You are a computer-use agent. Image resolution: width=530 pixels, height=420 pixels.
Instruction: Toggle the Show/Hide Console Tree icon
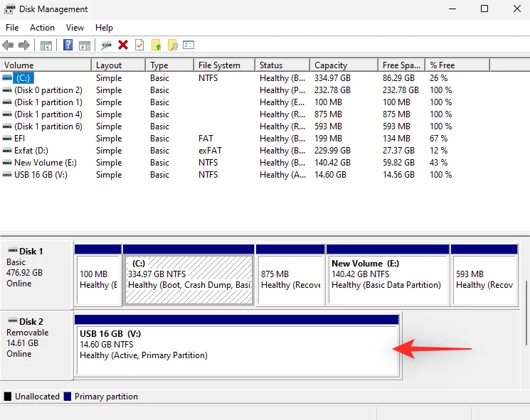click(x=46, y=45)
